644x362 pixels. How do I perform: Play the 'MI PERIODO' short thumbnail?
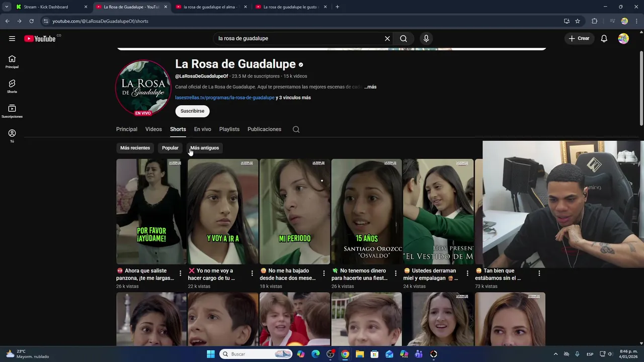[295, 212]
